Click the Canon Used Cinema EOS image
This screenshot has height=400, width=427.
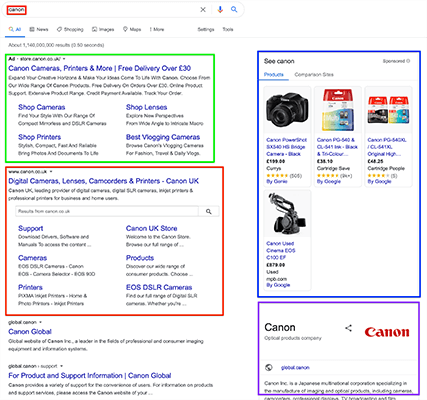point(287,213)
